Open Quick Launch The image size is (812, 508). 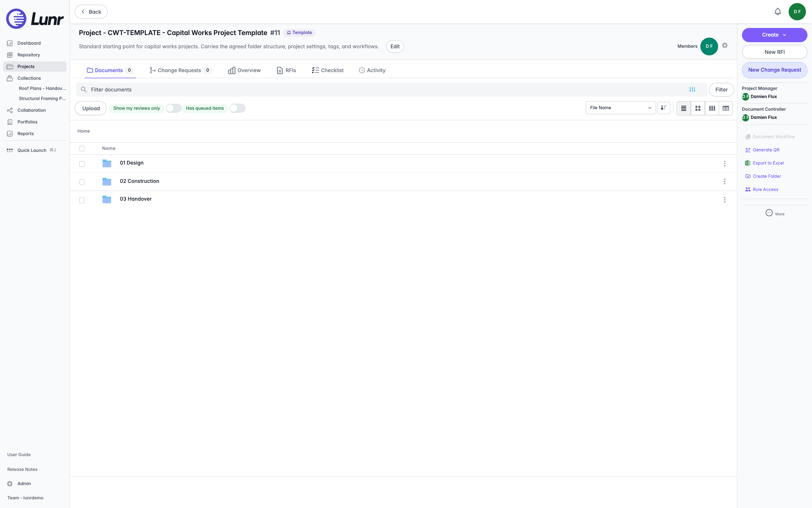(31, 150)
